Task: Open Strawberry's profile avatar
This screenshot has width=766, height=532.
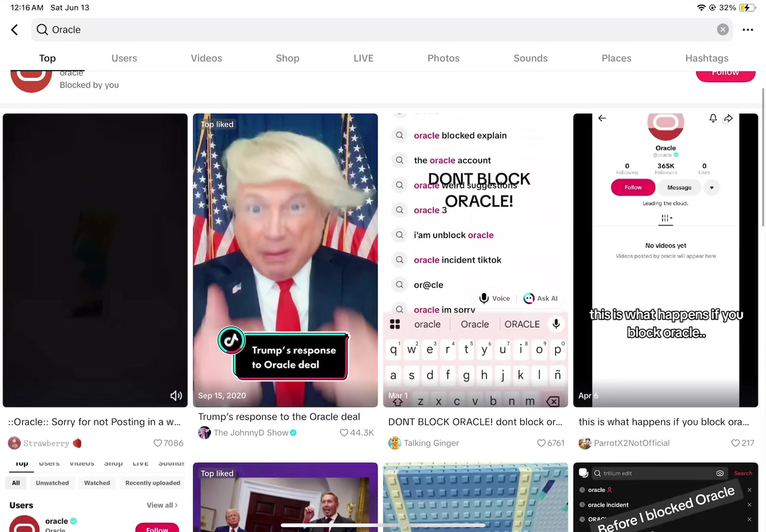Action: pos(14,443)
